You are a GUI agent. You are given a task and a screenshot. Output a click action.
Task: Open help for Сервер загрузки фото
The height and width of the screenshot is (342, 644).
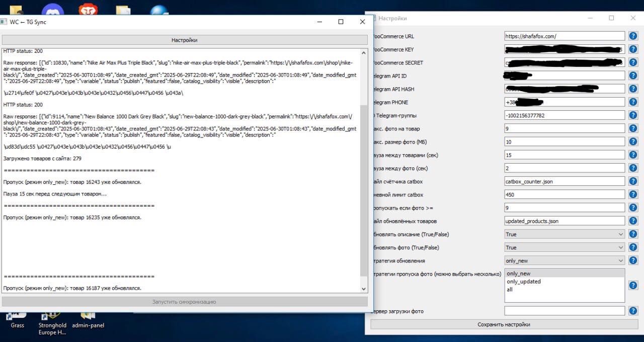pyautogui.click(x=633, y=311)
